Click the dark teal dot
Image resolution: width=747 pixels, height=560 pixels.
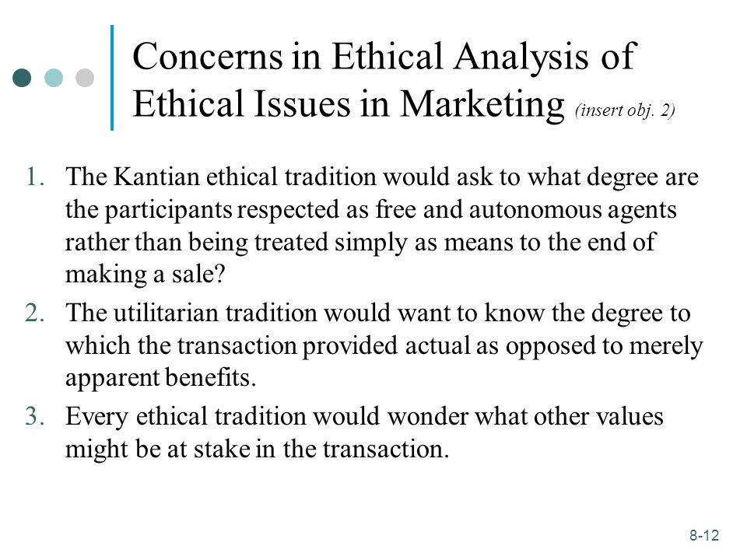22,78
